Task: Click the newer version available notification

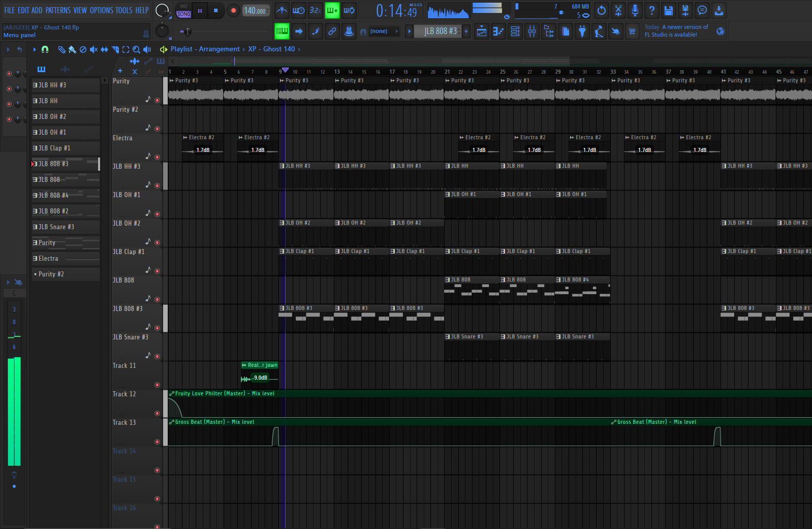Action: coord(676,31)
